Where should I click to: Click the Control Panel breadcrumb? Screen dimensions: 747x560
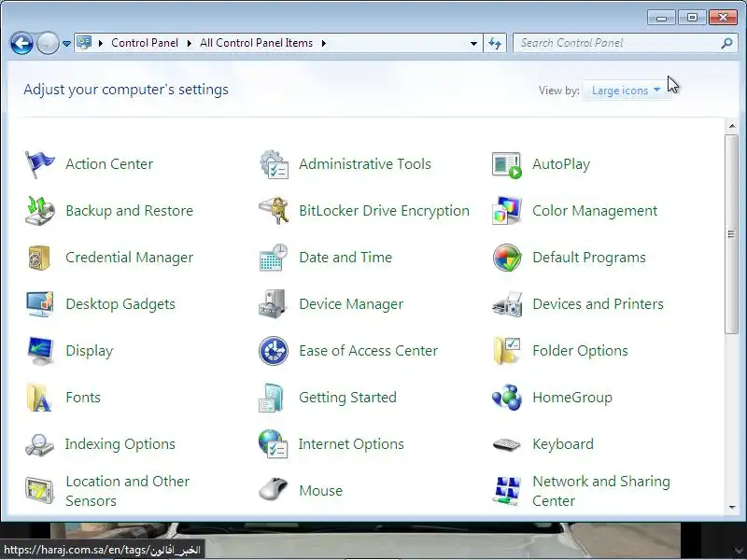[145, 43]
